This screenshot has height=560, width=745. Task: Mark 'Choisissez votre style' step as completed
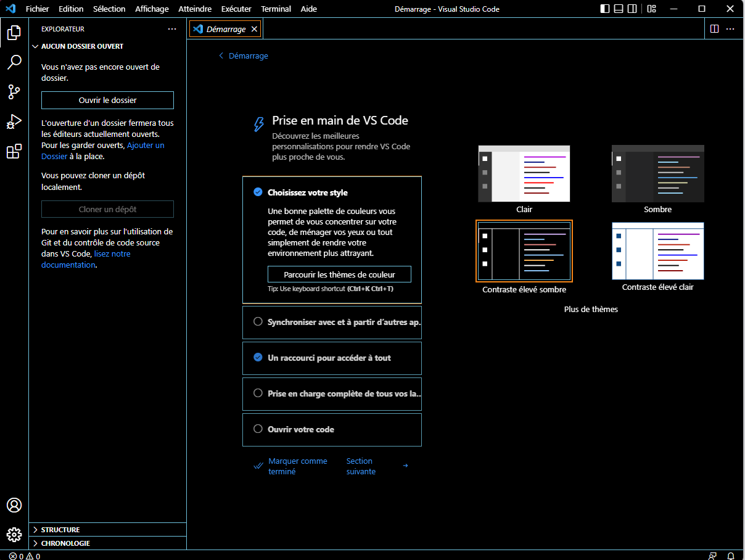tap(258, 192)
